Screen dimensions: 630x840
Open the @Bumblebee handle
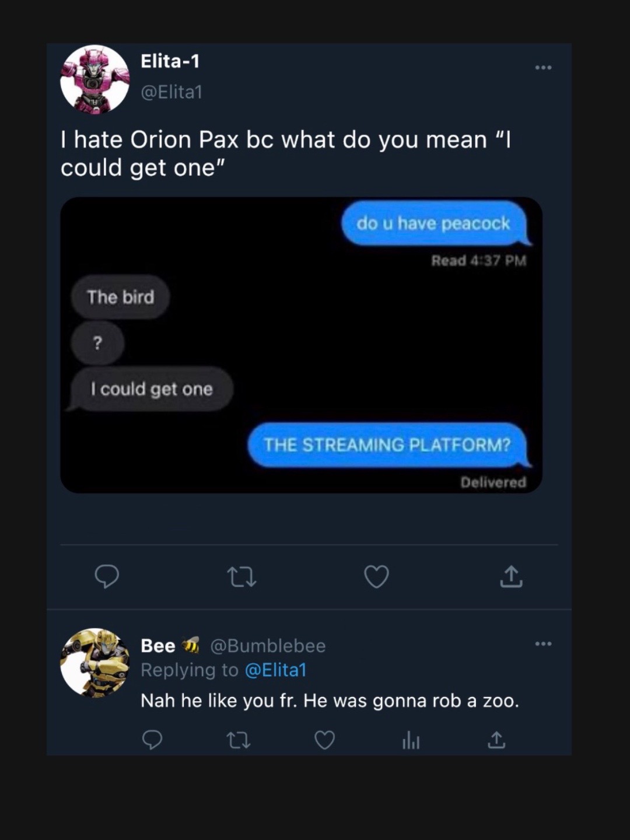[268, 646]
